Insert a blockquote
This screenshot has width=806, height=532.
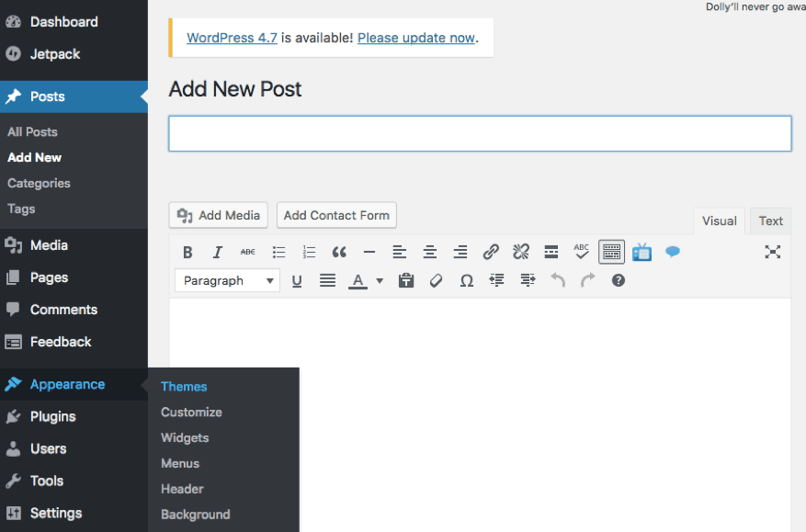pyautogui.click(x=339, y=252)
